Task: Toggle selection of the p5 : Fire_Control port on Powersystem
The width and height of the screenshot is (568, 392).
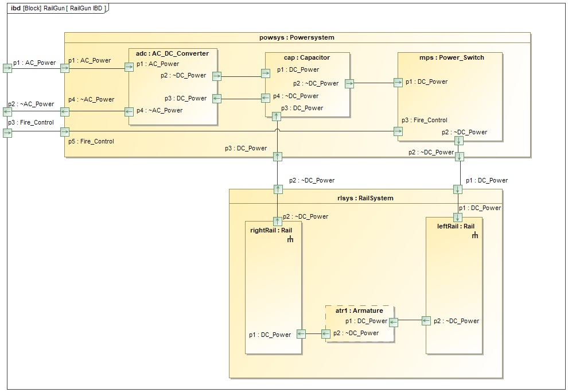Action: point(65,132)
